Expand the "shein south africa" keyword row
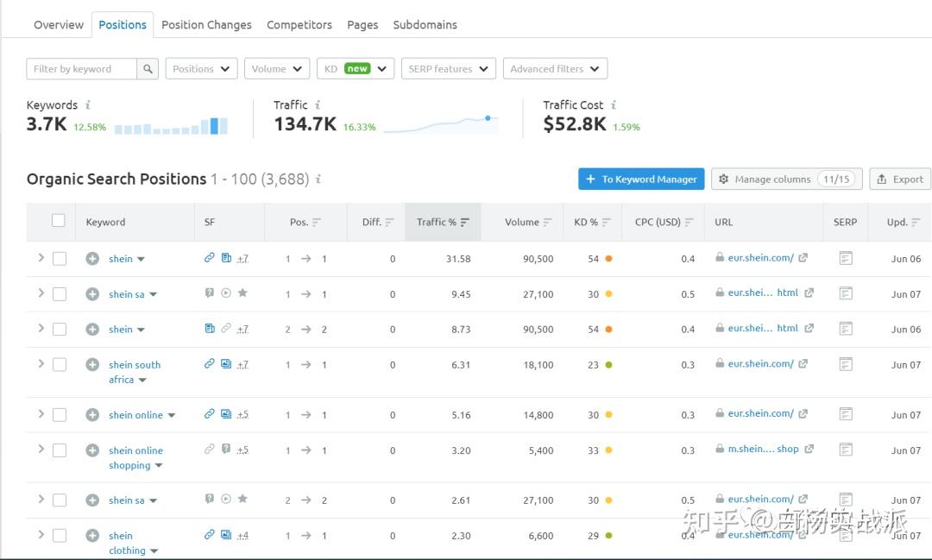 (x=41, y=364)
